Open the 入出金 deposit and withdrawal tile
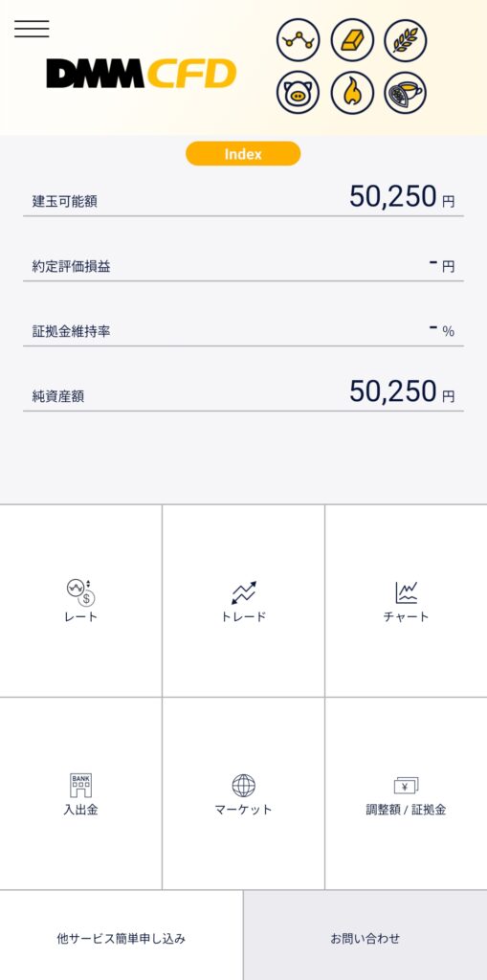487x980 pixels. 80,793
